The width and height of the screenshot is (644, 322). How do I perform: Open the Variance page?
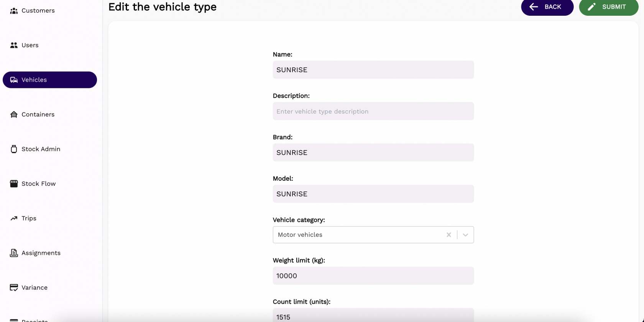coord(50,287)
